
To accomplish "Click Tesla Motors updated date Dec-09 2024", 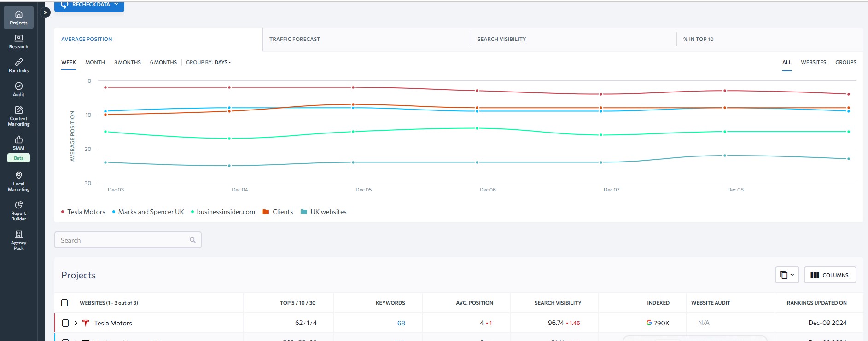I will [x=827, y=323].
